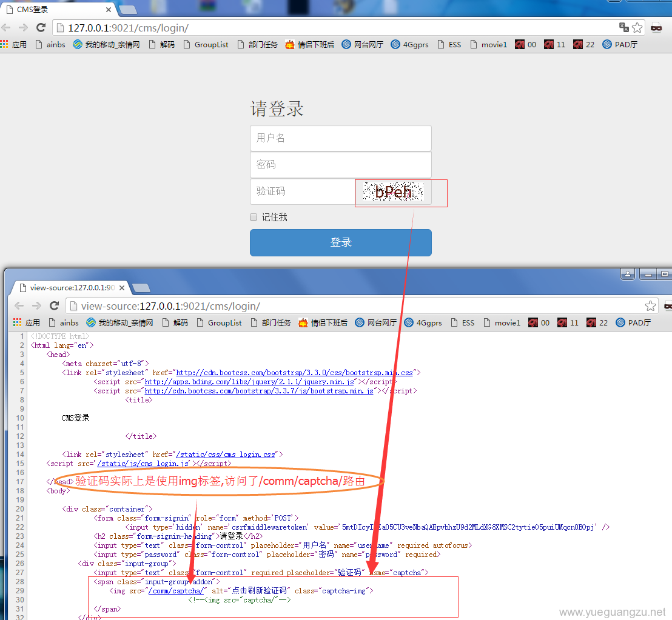The width and height of the screenshot is (672, 620).
Task: Open the jquery.min.js link in source
Action: [249, 381]
